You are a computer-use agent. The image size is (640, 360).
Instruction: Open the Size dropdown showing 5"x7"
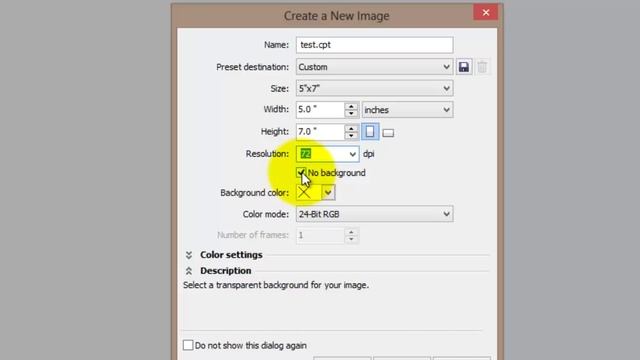(374, 88)
